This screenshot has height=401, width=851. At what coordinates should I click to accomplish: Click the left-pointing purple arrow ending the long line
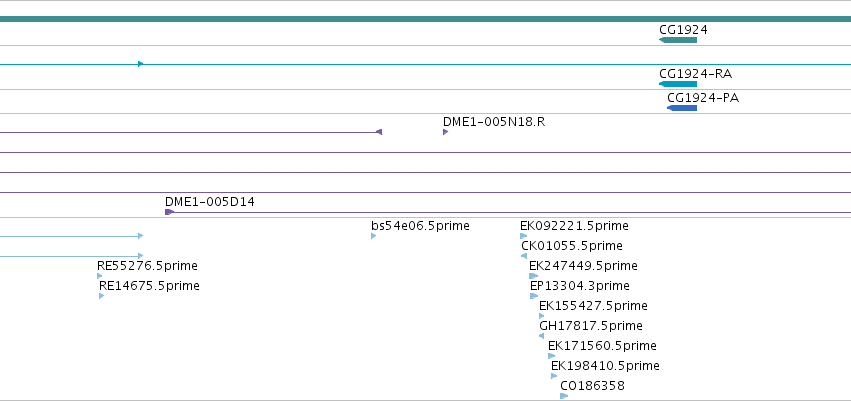379,132
